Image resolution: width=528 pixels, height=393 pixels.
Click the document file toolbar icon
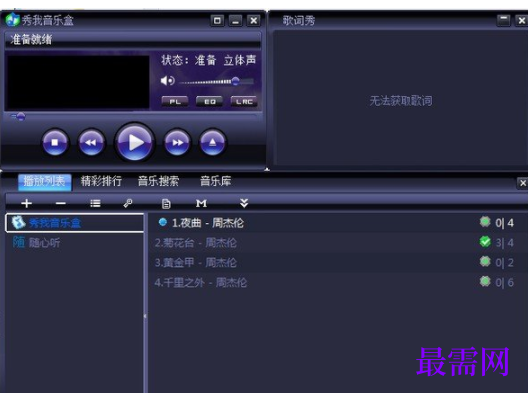pos(166,204)
